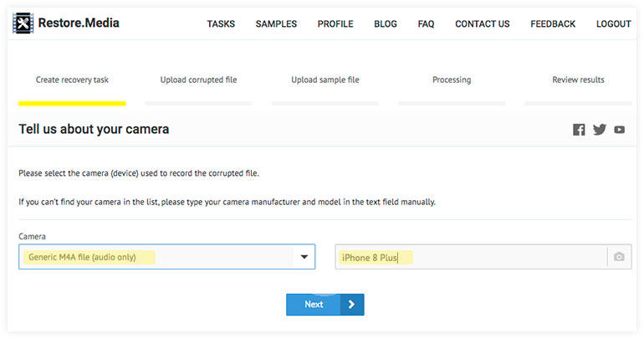Image resolution: width=644 pixels, height=339 pixels.
Task: Open the FAQ page
Action: pyautogui.click(x=426, y=23)
